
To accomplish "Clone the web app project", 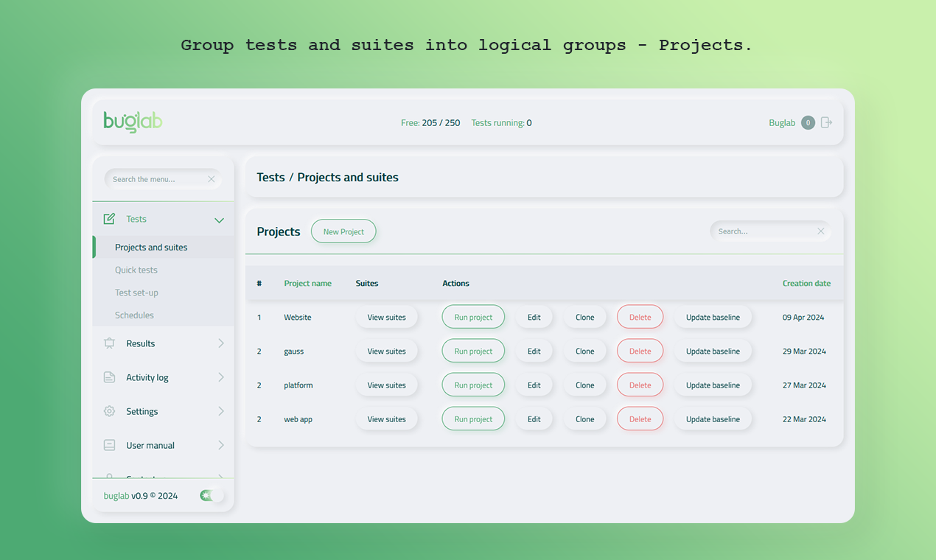I will pos(585,419).
